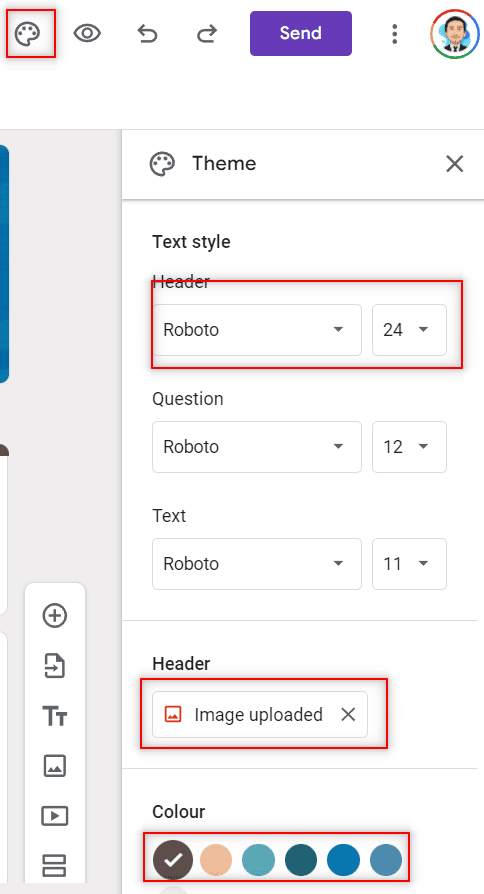The image size is (484, 894).
Task: Click the purple Send button
Action: (x=300, y=33)
